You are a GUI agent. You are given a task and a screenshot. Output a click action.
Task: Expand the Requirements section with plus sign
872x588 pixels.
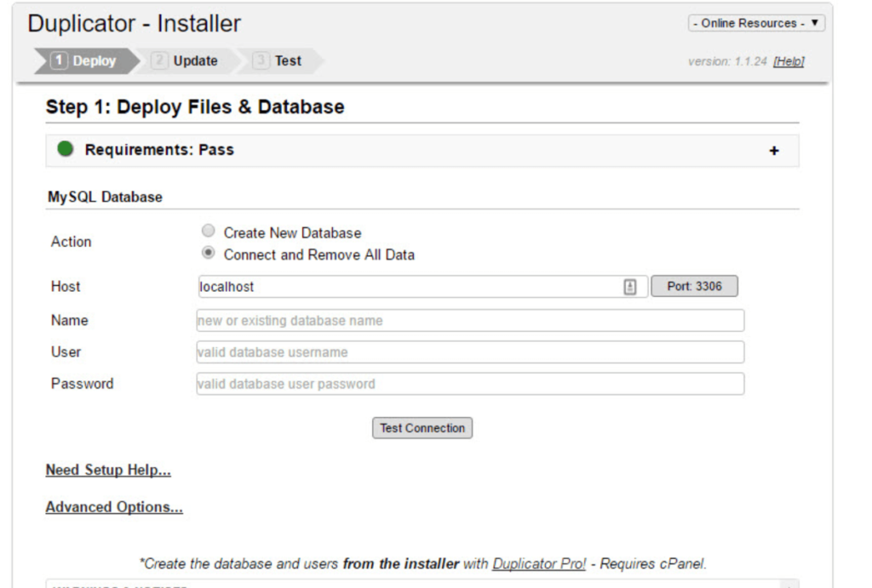pyautogui.click(x=774, y=151)
